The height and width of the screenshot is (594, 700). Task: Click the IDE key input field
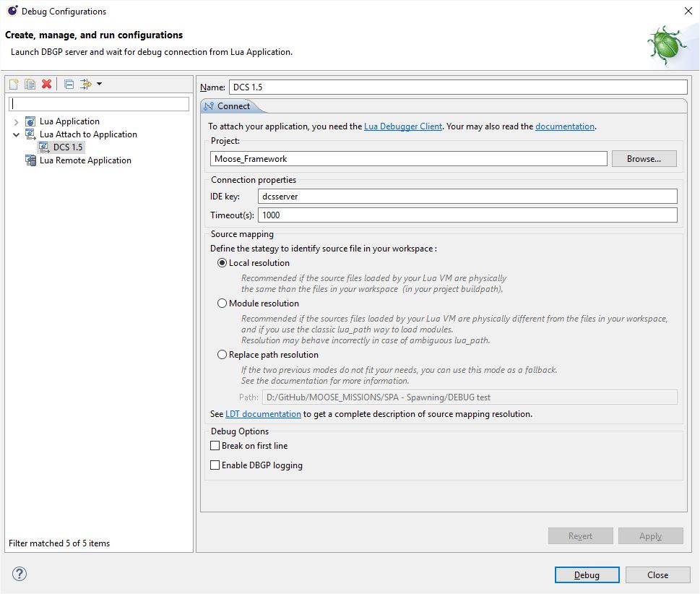[x=467, y=197]
